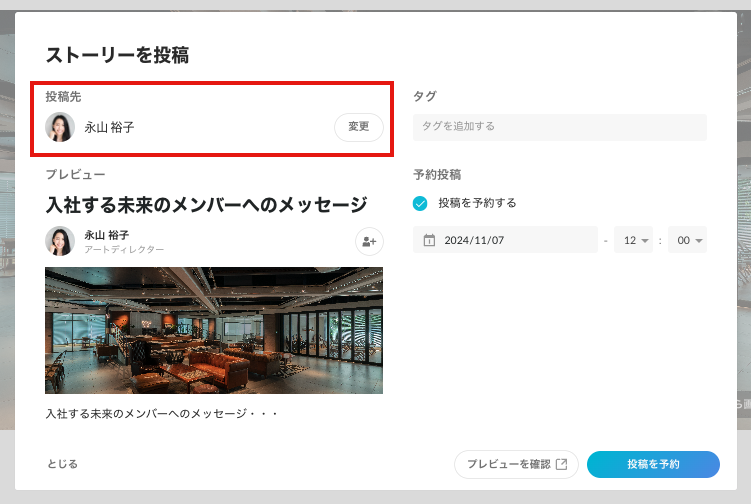Image resolution: width=751 pixels, height=504 pixels.
Task: Click the 投稿を予約する label text
Action: 477,203
